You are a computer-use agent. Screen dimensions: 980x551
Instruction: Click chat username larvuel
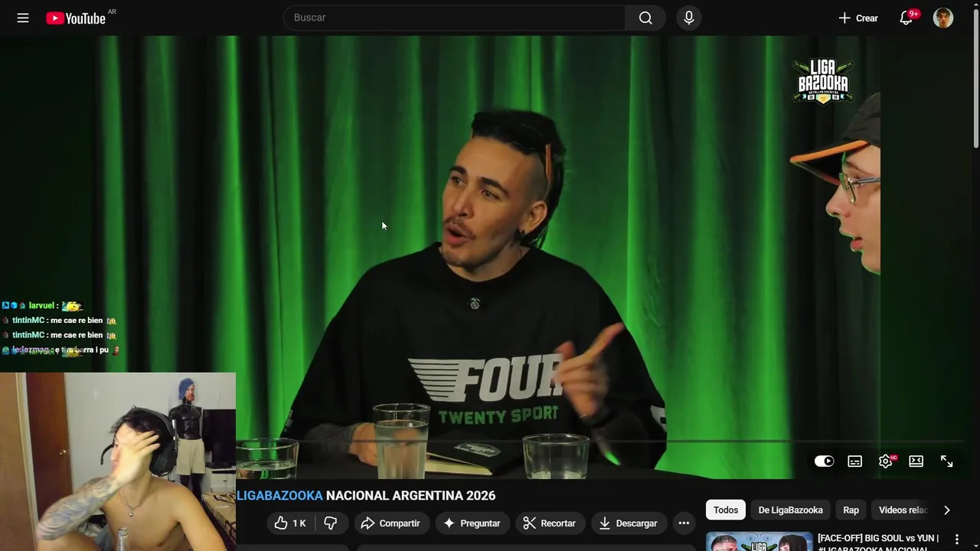point(41,305)
